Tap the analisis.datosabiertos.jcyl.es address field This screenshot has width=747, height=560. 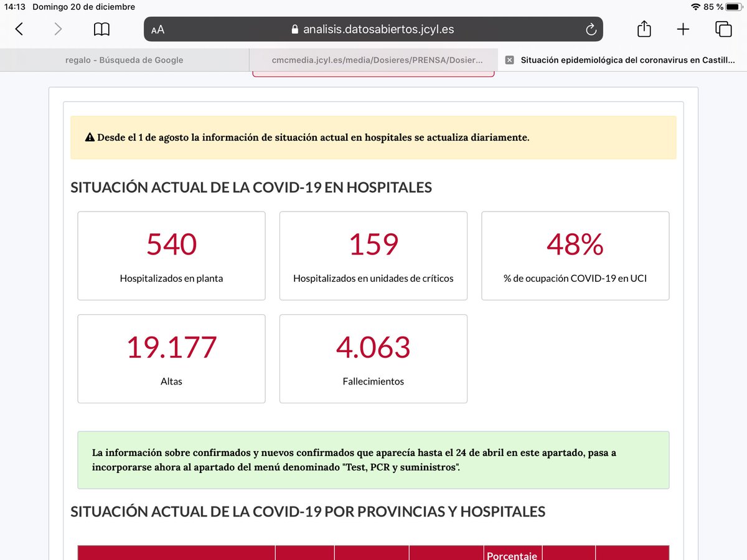pyautogui.click(x=374, y=29)
